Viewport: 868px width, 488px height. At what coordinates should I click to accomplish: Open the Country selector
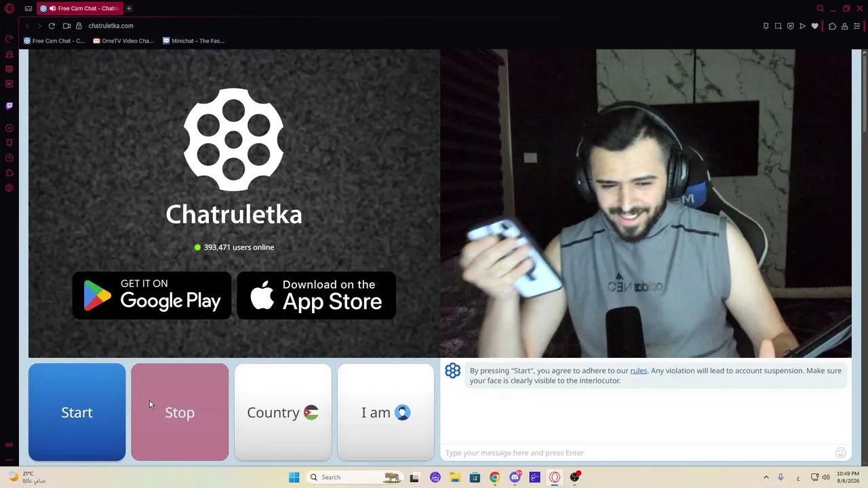tap(283, 412)
